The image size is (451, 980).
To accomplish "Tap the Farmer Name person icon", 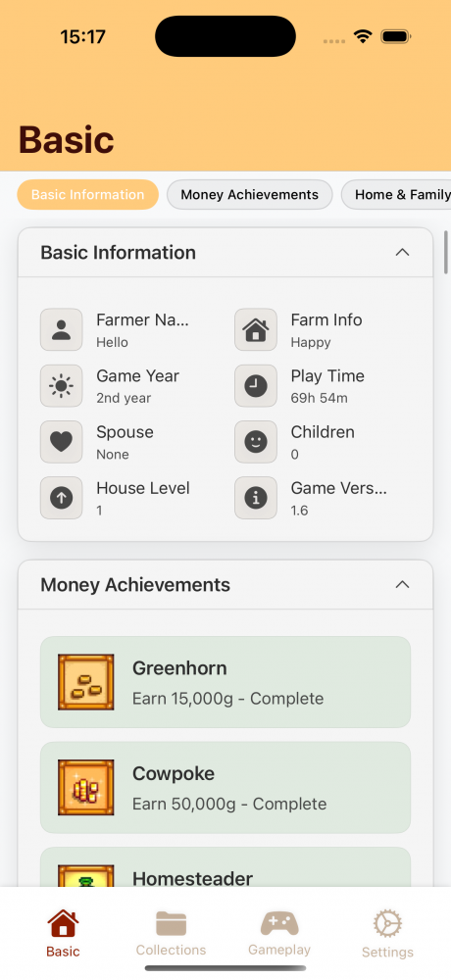I will [62, 329].
